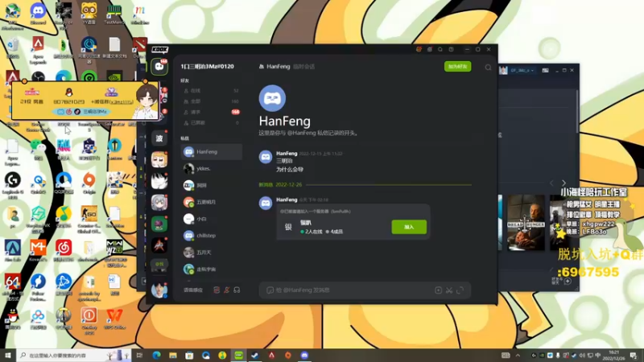Screen dimensions: 644x362
Task: Open the 波 server in KOOK sidebar
Action: 159,138
